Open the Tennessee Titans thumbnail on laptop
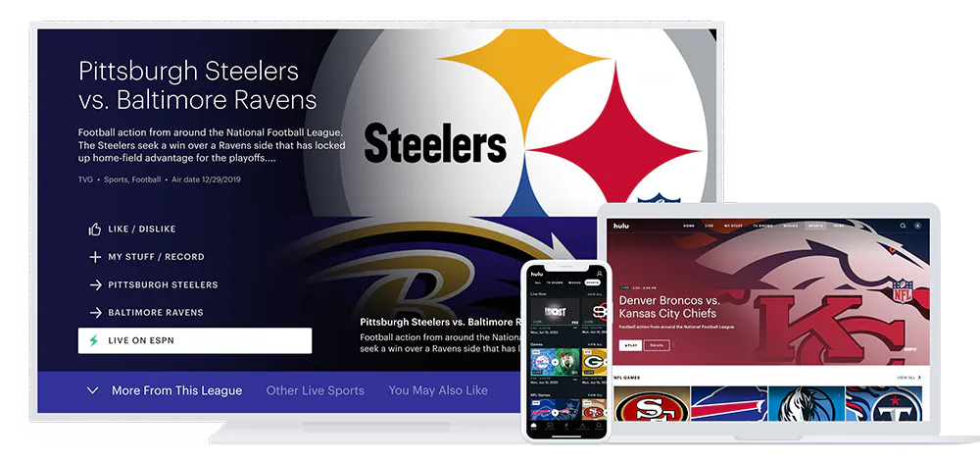 [883, 404]
